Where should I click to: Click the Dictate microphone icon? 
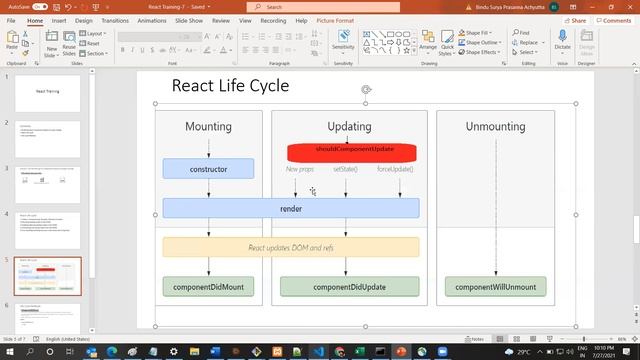click(x=562, y=36)
